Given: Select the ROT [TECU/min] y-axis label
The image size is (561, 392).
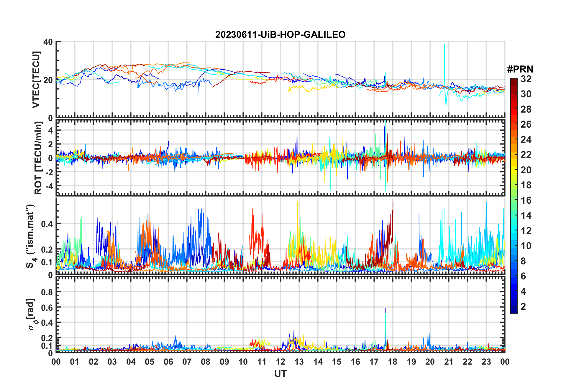Looking at the screenshot, I should click(x=38, y=158).
